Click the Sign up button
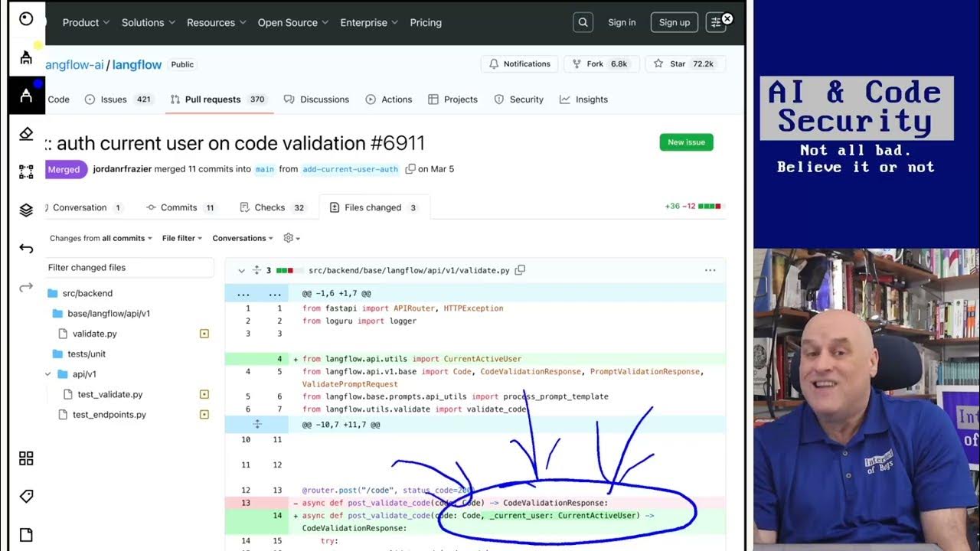980x551 pixels. click(675, 22)
